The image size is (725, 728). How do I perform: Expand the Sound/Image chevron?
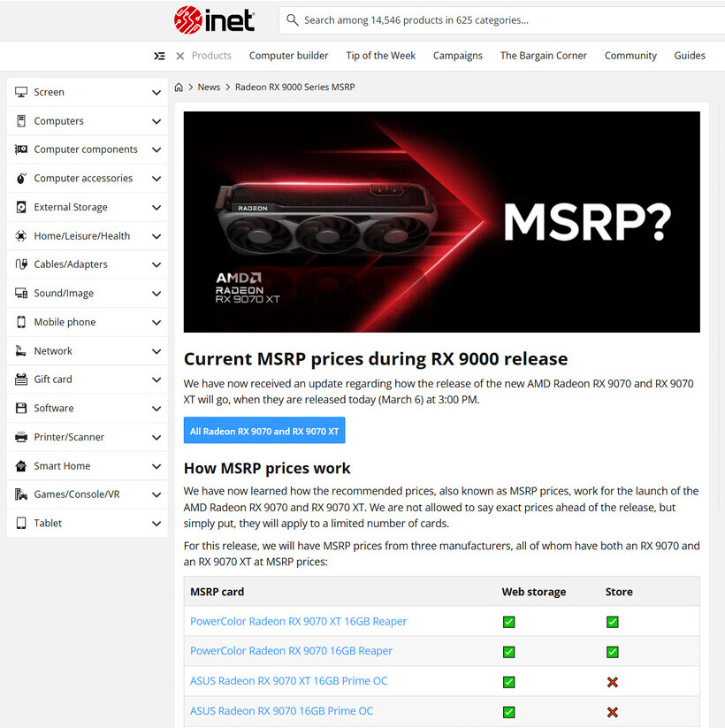pyautogui.click(x=156, y=294)
